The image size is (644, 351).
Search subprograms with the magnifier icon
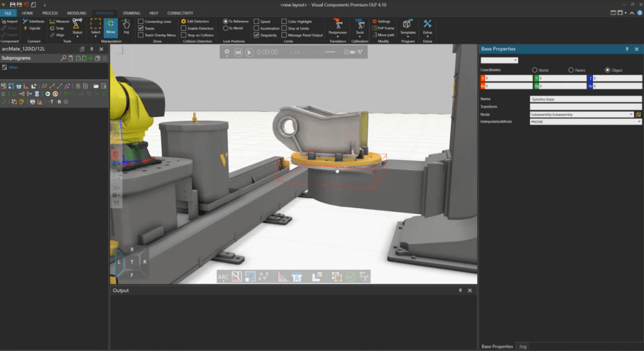click(x=64, y=58)
